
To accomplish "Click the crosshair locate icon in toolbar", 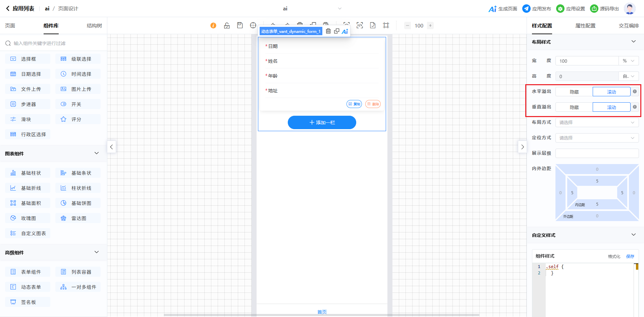I will [253, 25].
